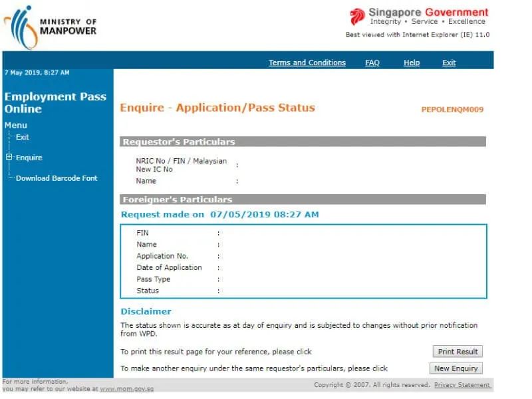Viewport: 532px width, 399px height.
Task: Select Exit in the left sidebar menu
Action: [23, 137]
